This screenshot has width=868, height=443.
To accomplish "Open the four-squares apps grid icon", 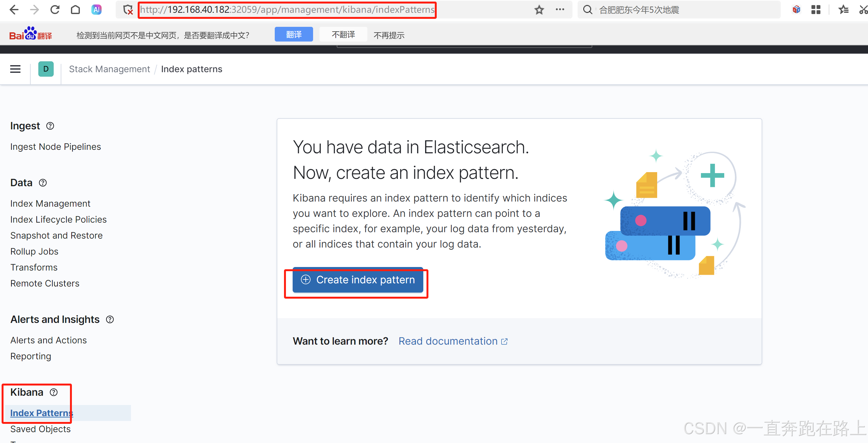I will 816,10.
